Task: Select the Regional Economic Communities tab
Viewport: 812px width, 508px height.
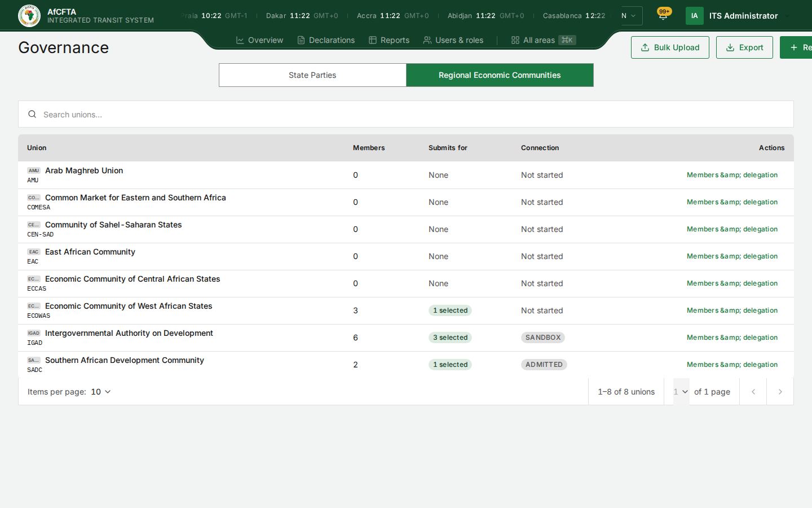Action: point(500,75)
